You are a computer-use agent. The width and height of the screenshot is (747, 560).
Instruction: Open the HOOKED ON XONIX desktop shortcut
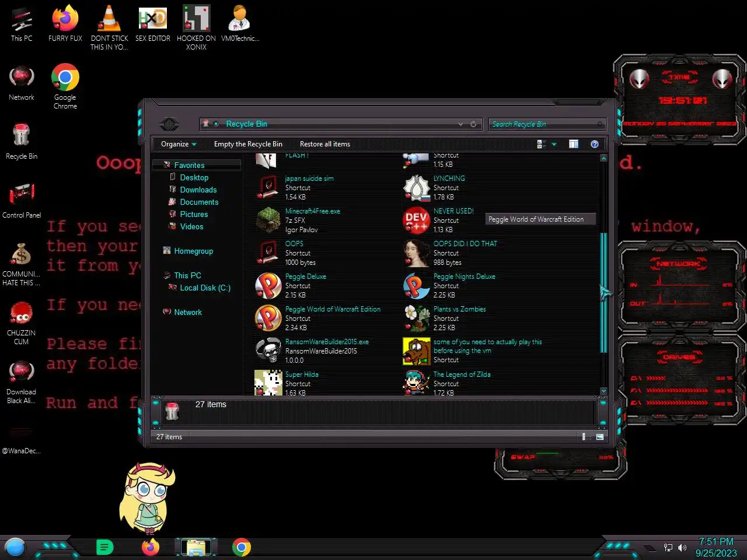click(197, 28)
